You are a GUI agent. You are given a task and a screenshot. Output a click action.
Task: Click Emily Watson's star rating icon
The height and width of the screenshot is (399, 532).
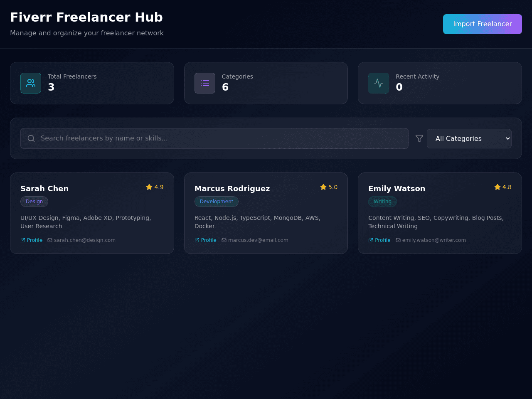(498, 187)
